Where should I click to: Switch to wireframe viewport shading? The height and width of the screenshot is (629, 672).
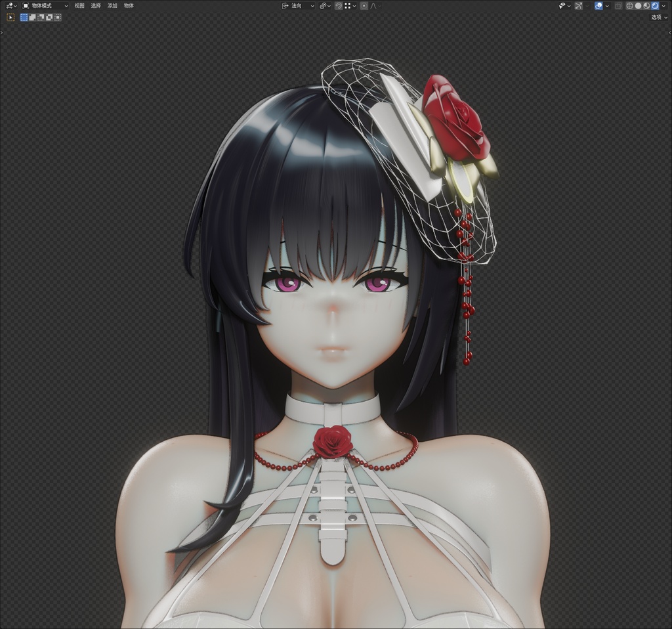629,5
